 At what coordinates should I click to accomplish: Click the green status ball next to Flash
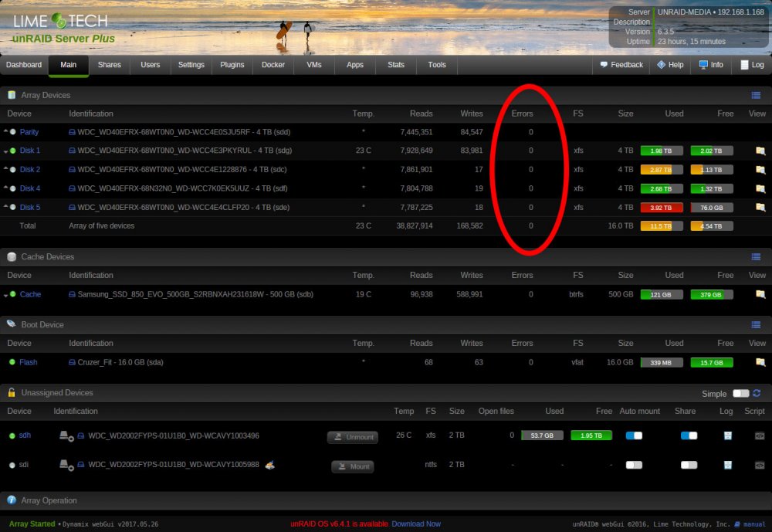tap(12, 362)
